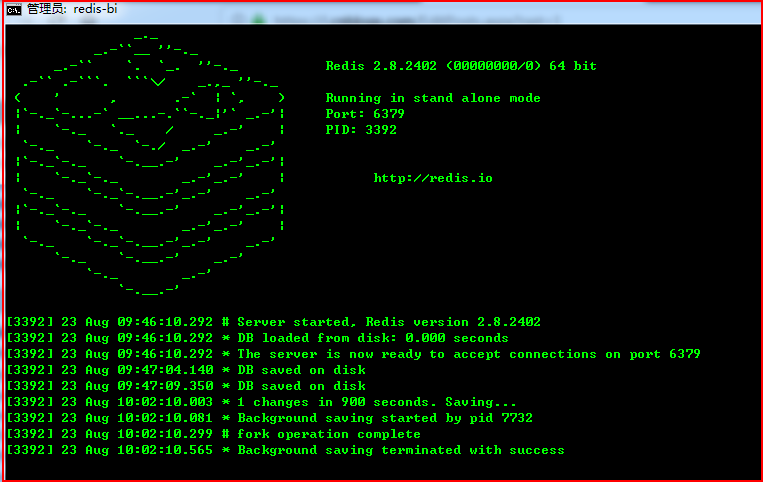Click 'Background saving terminated with success' line
Viewport: 763px width, 482px height.
click(286, 450)
